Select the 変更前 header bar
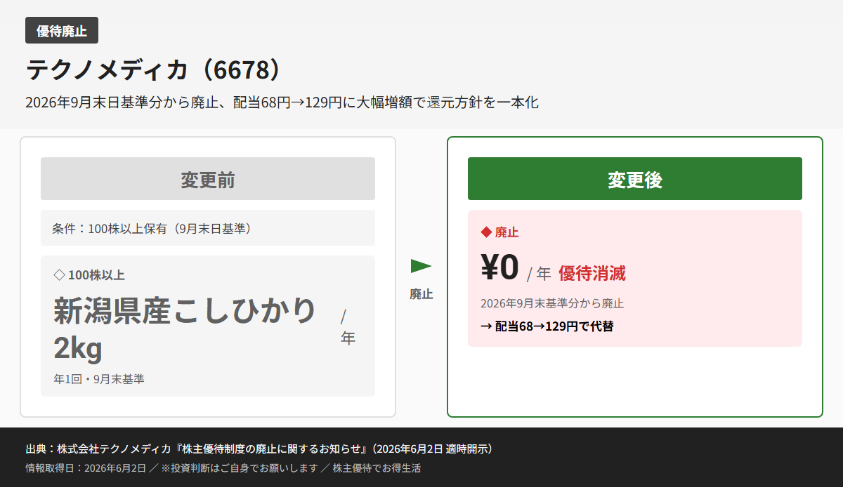Image resolution: width=843 pixels, height=504 pixels. pos(208,179)
